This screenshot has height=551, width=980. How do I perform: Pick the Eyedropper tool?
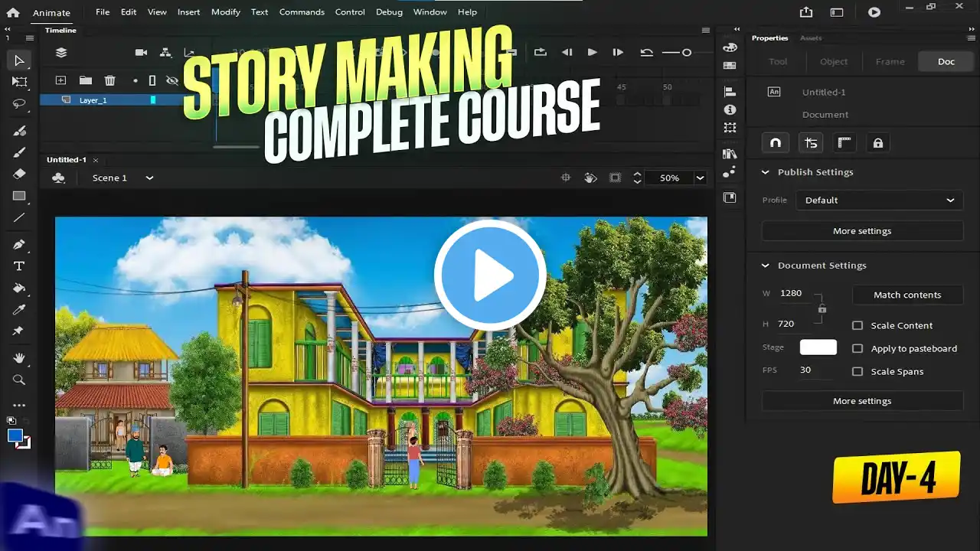click(19, 309)
